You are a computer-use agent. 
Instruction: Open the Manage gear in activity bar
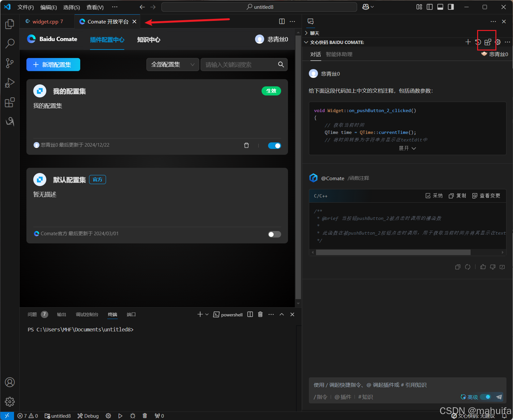[x=10, y=402]
